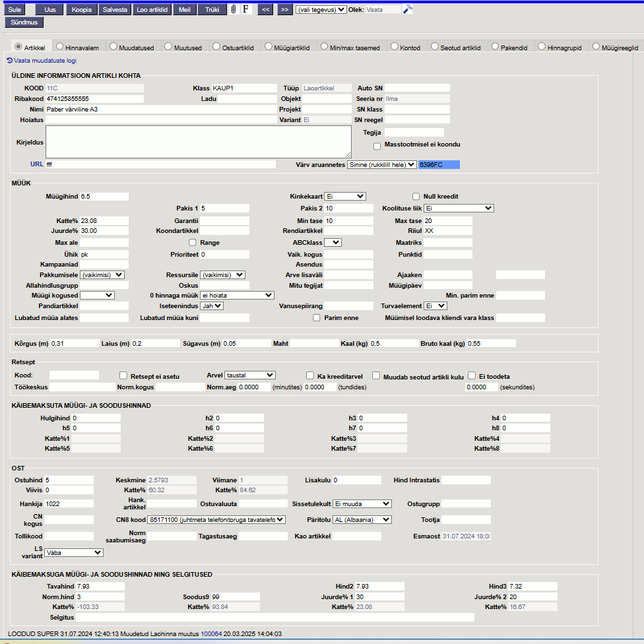Click into the Müügihind input field
This screenshot has height=644, width=644.
[104, 197]
